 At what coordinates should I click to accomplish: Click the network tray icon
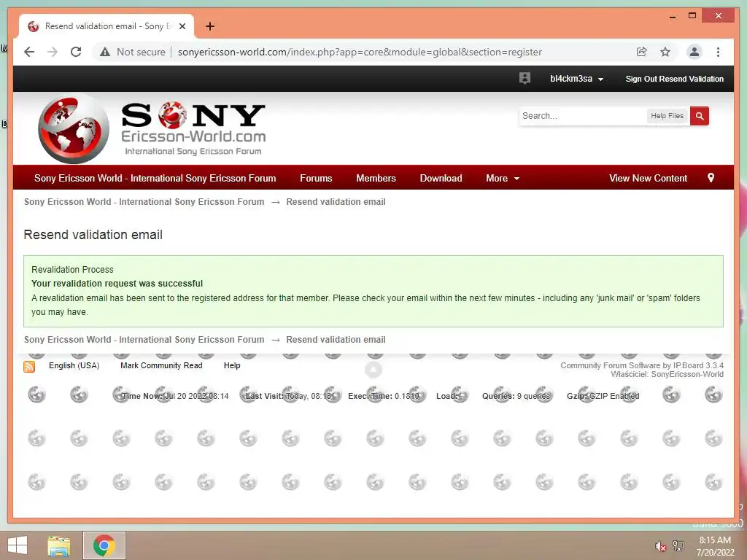point(678,545)
